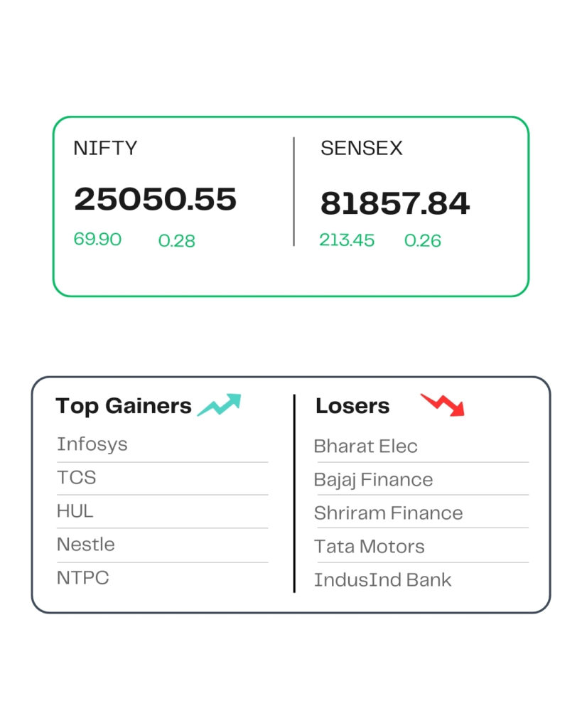Screen dimensions: 582x728
Task: Click the Top Gainers heading
Action: pyautogui.click(x=124, y=406)
